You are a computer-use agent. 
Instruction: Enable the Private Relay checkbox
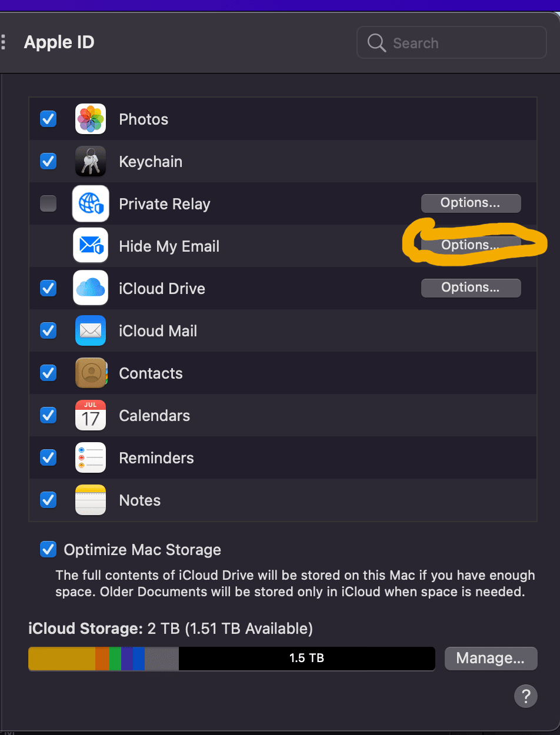pos(48,204)
